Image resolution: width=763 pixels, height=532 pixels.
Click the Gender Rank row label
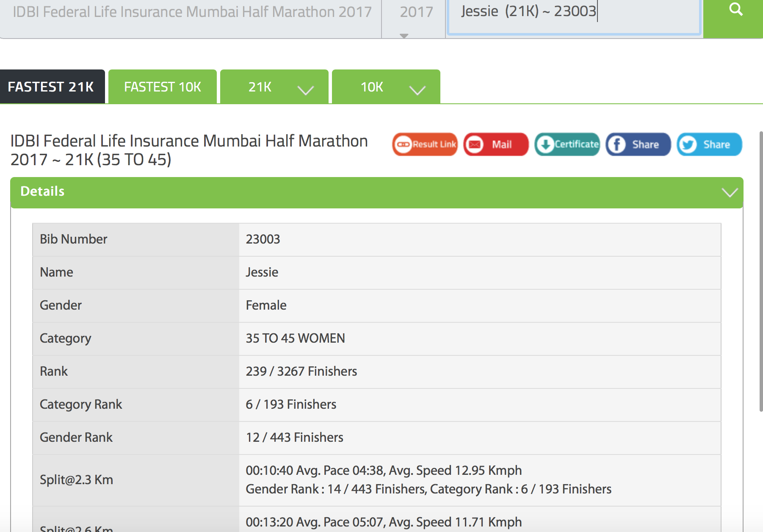(76, 438)
